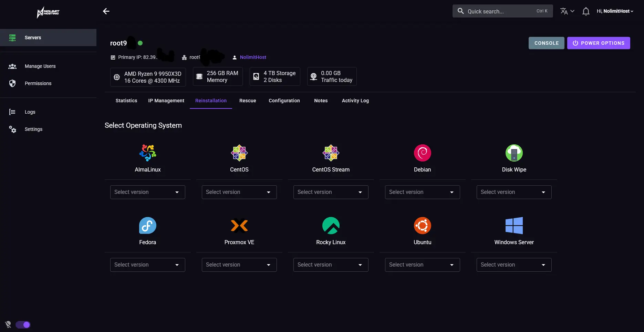Click the Manage Users people icon
Viewport: 644px width, 332px height.
[x=12, y=66]
